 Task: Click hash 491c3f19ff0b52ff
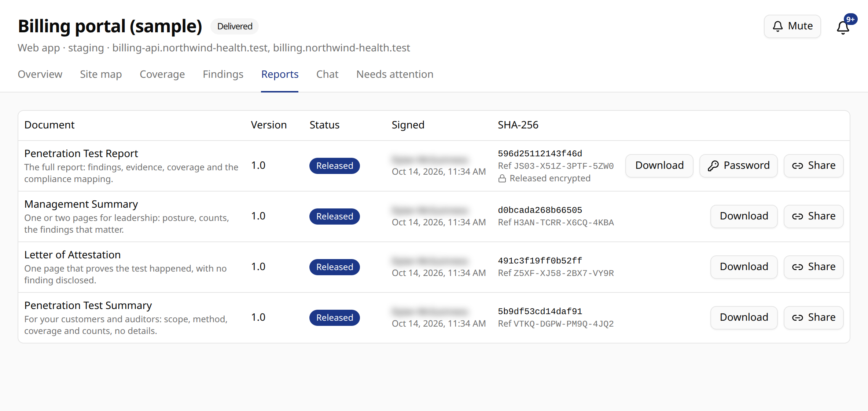pyautogui.click(x=540, y=261)
